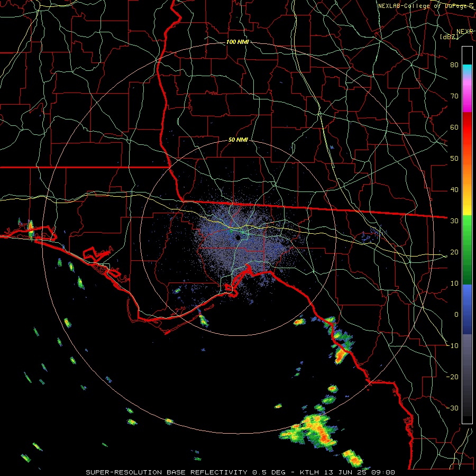Viewport: 476px width, 476px height.
Task: Click the blue segment of the color bar
Action: (x=467, y=309)
